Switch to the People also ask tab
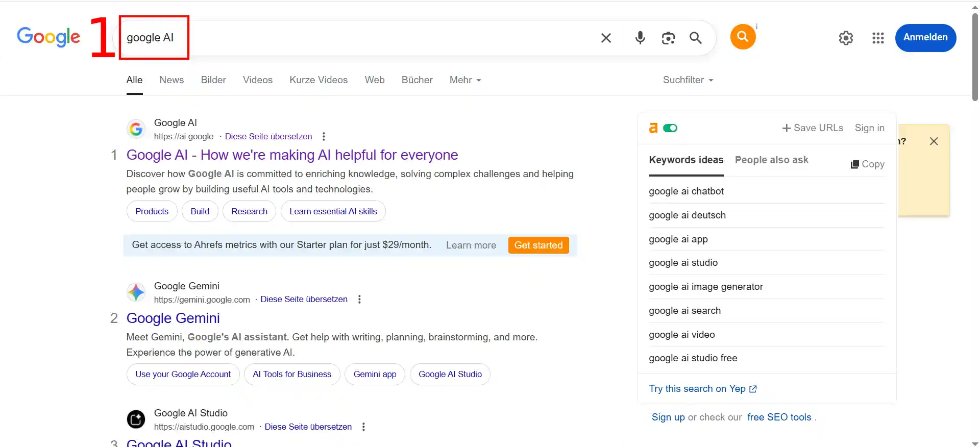 pyautogui.click(x=771, y=160)
